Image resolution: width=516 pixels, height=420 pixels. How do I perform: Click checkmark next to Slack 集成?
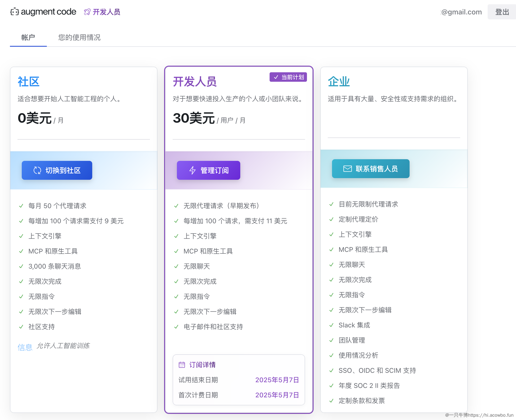(332, 325)
